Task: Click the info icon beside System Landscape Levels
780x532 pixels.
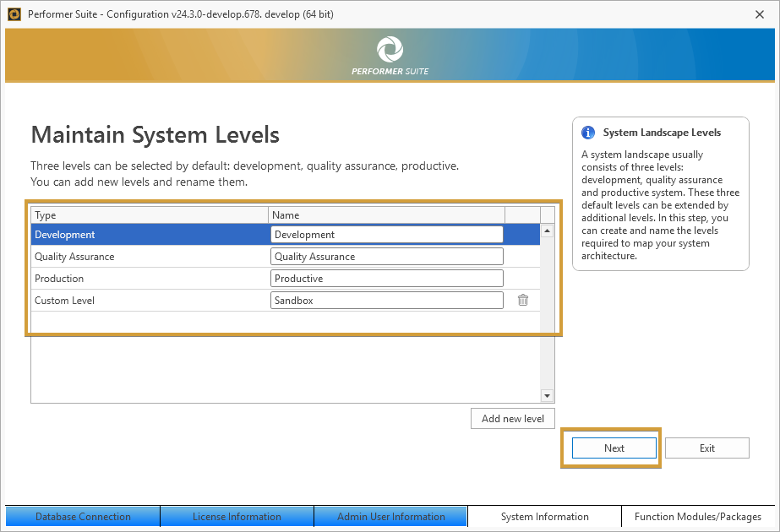Action: coord(589,133)
